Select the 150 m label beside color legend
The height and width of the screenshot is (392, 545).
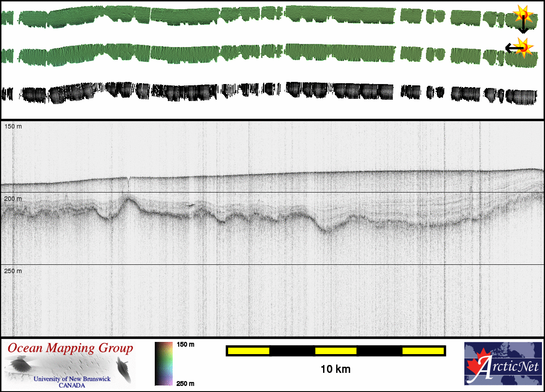(x=185, y=345)
